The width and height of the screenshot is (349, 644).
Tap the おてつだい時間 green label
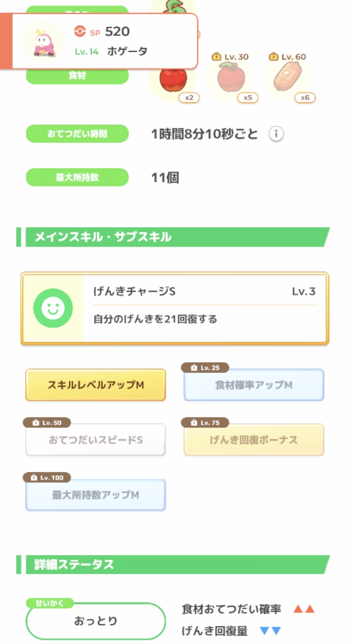pos(77,134)
